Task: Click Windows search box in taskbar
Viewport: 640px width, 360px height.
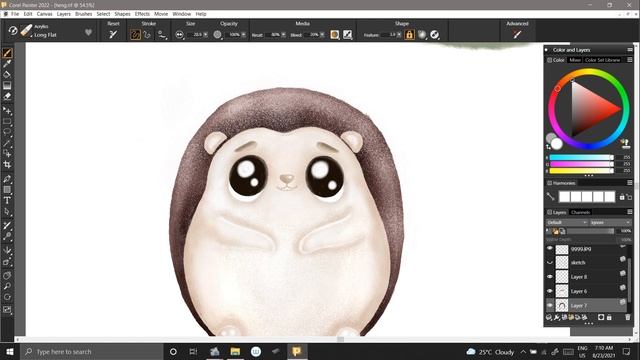Action: coord(91,351)
